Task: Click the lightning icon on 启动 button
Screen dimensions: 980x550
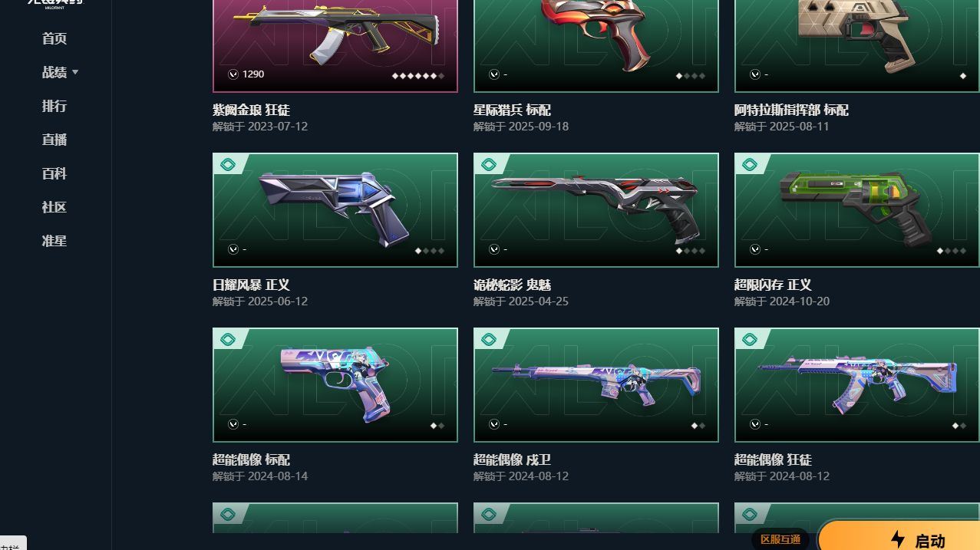Action: click(x=898, y=539)
